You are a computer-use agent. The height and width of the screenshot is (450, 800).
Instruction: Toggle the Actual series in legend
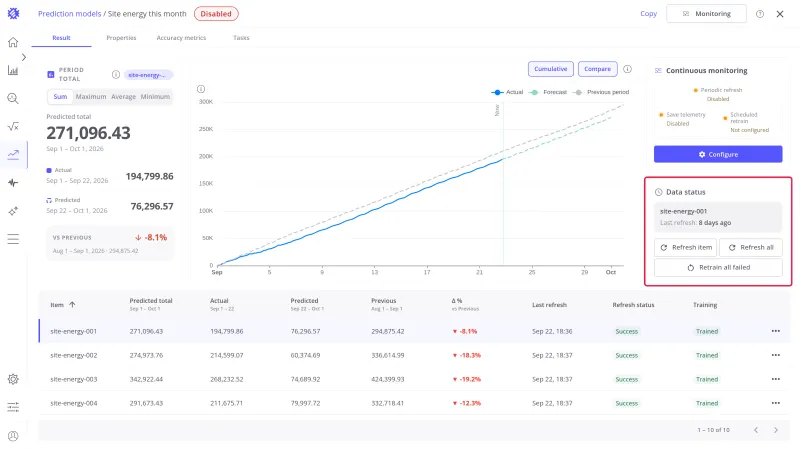(x=507, y=92)
